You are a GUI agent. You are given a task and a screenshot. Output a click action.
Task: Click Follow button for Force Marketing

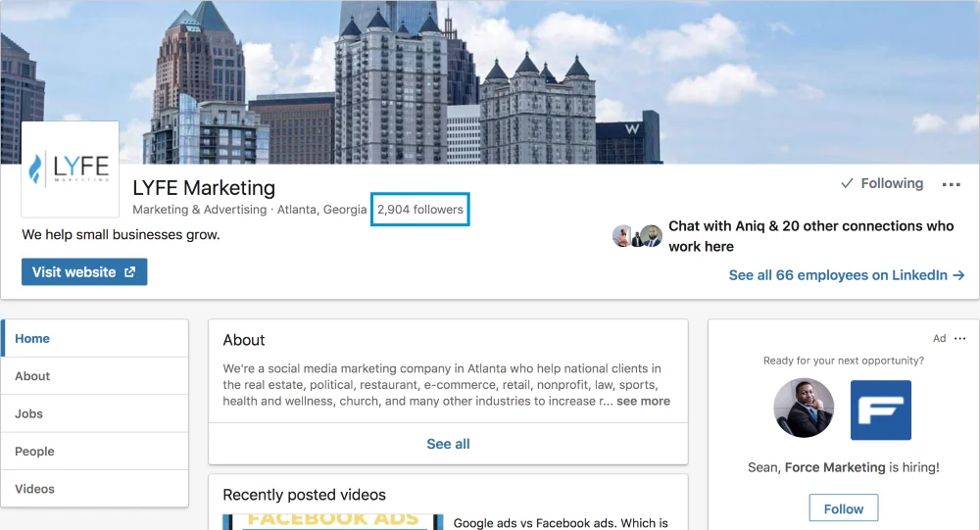[843, 508]
